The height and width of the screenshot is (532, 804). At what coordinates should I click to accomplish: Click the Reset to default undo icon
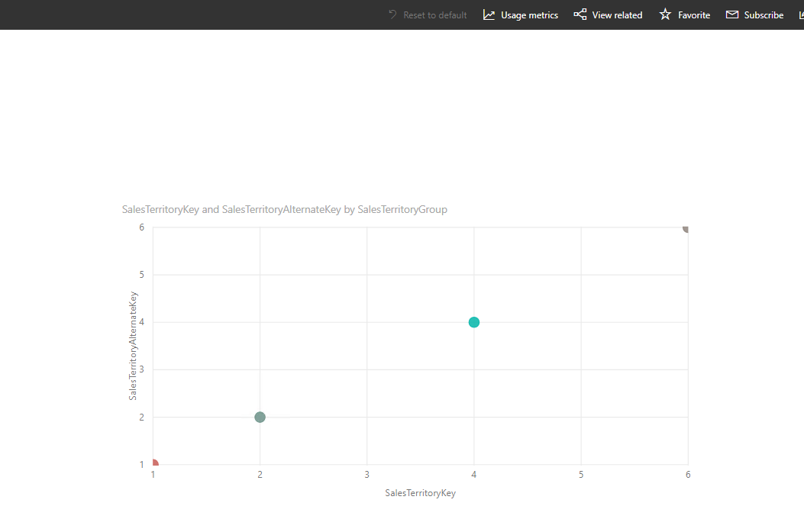click(x=392, y=15)
